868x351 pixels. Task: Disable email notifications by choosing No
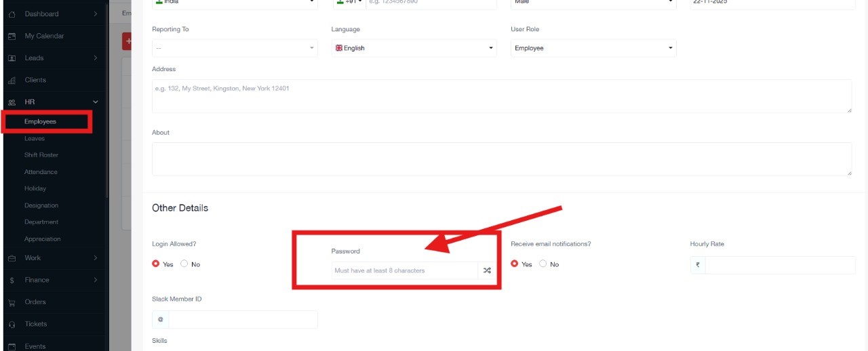(x=543, y=264)
